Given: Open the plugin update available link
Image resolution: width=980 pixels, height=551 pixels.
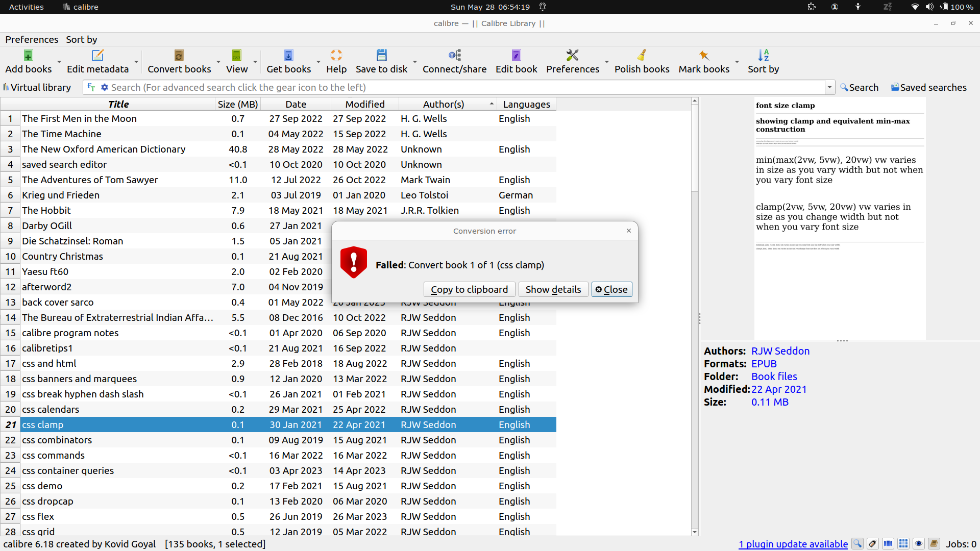Looking at the screenshot, I should (793, 544).
